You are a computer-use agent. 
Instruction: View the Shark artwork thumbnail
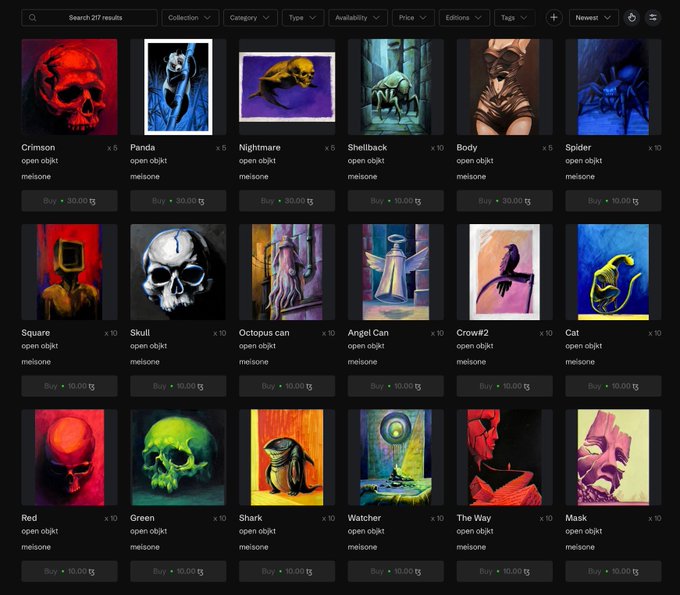tap(287, 458)
